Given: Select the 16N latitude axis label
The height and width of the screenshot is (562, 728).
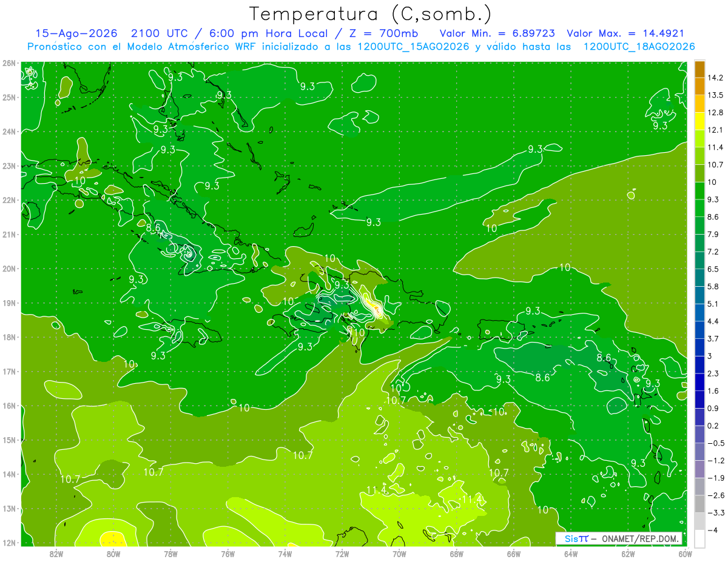Looking at the screenshot, I should pyautogui.click(x=9, y=406).
